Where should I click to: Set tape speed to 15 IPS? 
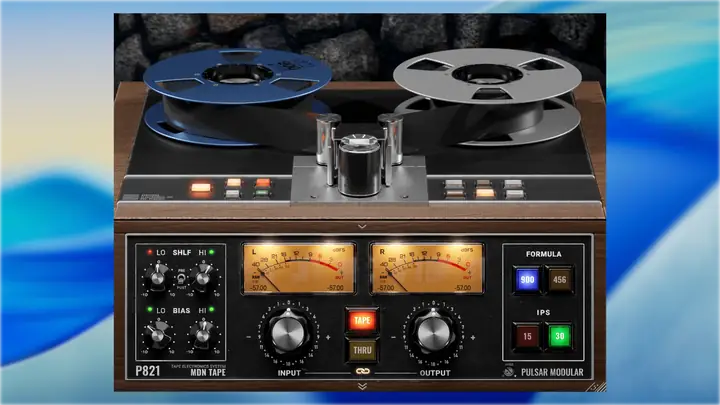(527, 336)
